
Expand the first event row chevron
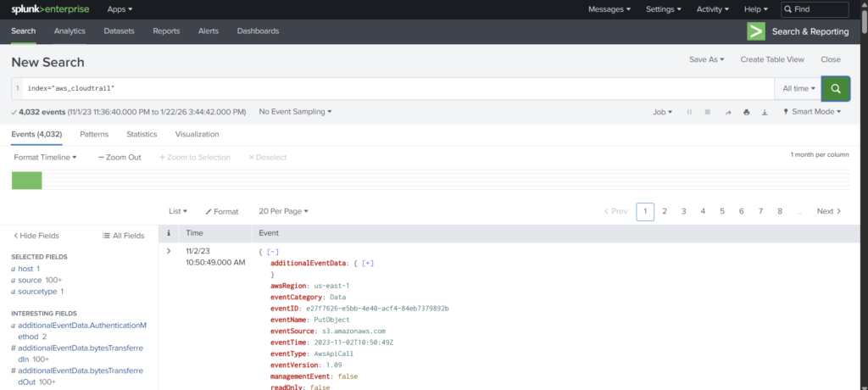(x=169, y=251)
